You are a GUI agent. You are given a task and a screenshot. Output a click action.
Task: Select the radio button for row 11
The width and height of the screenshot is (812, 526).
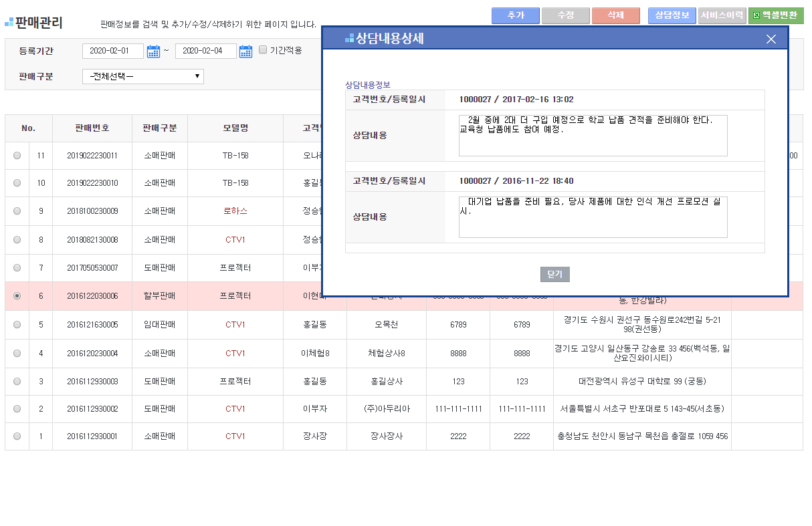17,156
